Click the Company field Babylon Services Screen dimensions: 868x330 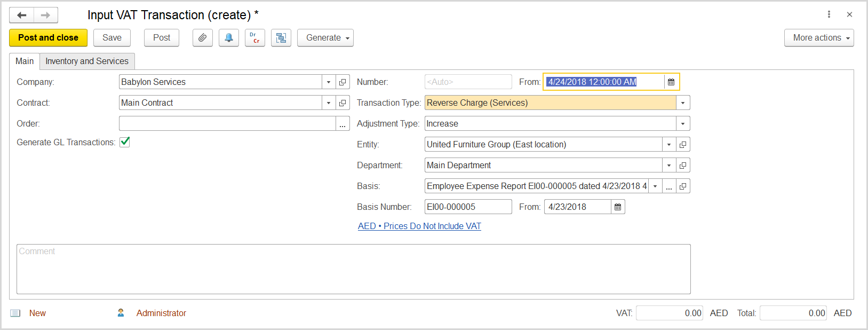point(220,82)
